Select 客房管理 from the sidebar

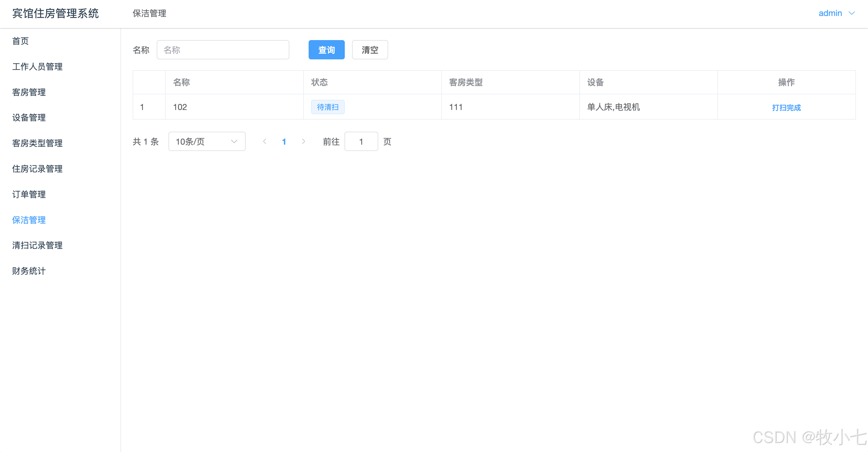point(29,92)
